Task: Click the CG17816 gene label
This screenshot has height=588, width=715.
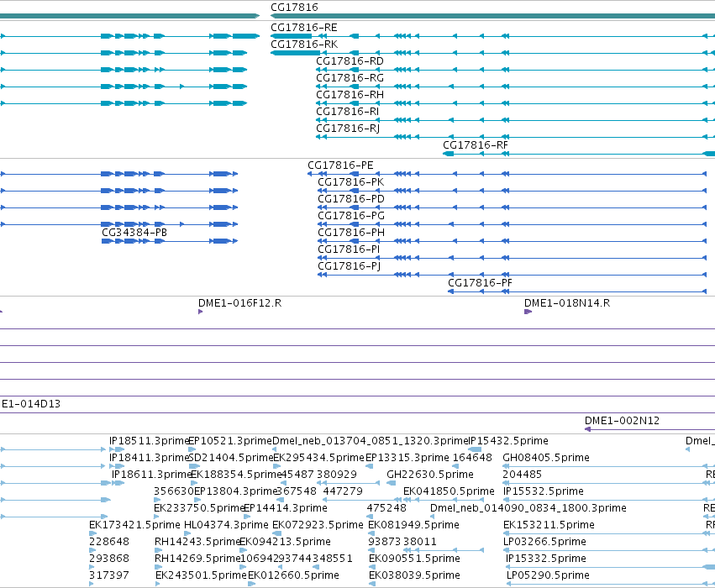Action: 294,8
